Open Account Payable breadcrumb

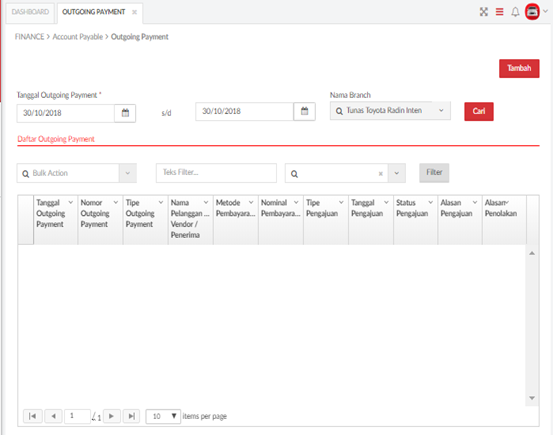[78, 37]
